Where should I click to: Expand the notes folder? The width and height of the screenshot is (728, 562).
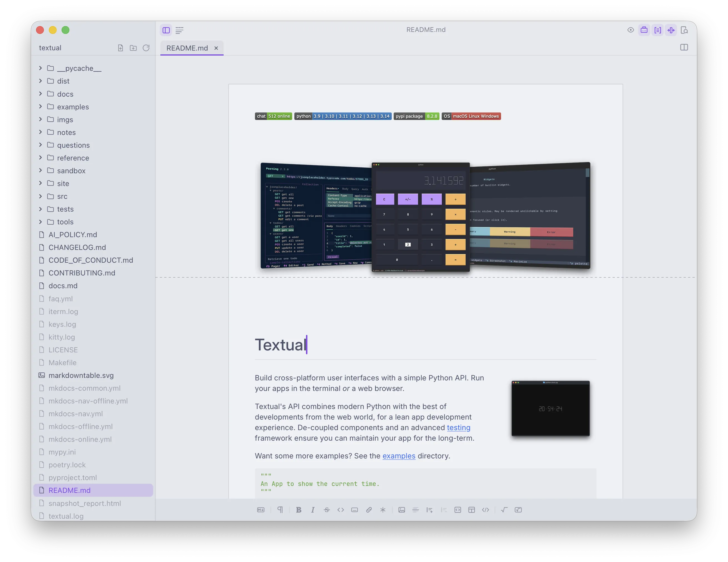(40, 132)
